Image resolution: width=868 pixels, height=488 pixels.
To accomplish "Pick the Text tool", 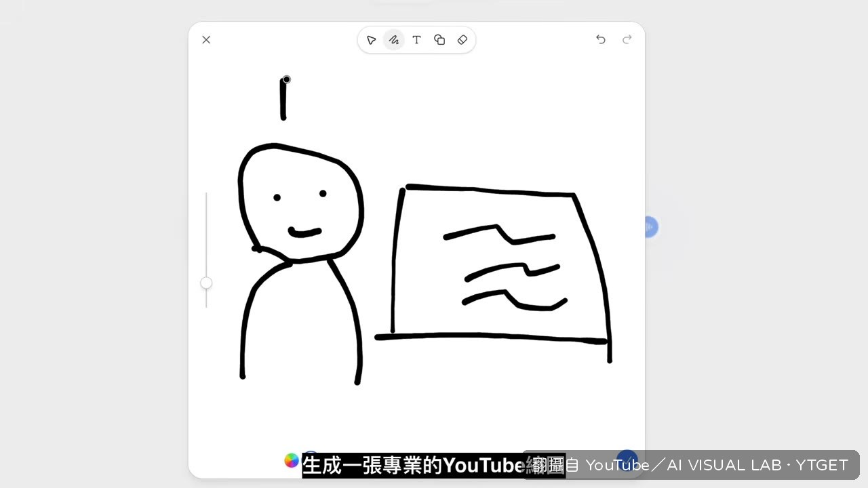I will (416, 40).
